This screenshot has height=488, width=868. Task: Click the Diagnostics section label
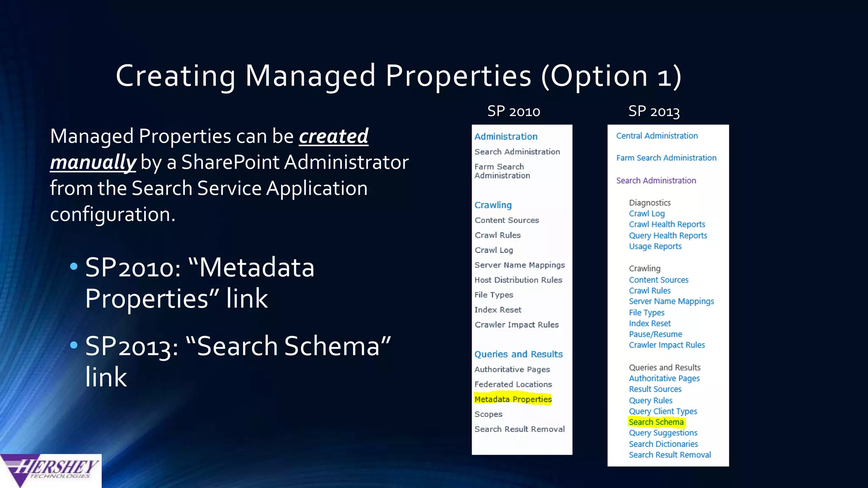650,203
